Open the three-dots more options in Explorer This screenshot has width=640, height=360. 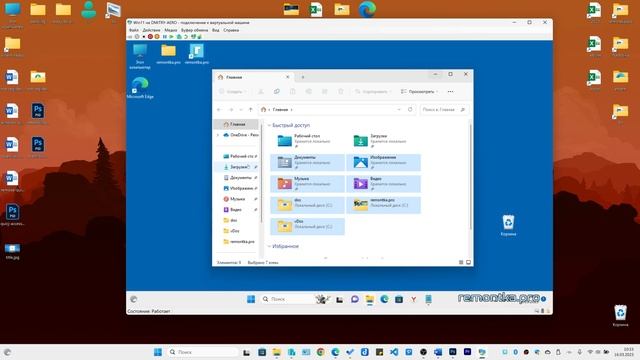pos(451,92)
